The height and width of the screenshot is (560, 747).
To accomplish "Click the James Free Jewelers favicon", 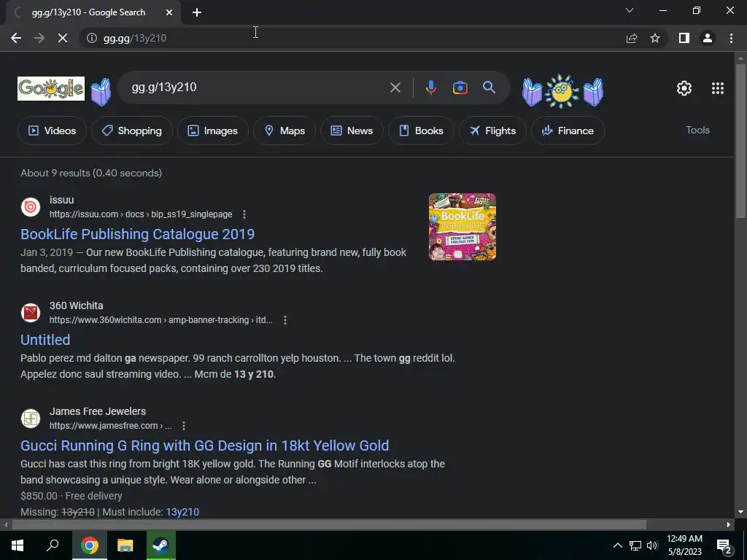I will point(31,419).
